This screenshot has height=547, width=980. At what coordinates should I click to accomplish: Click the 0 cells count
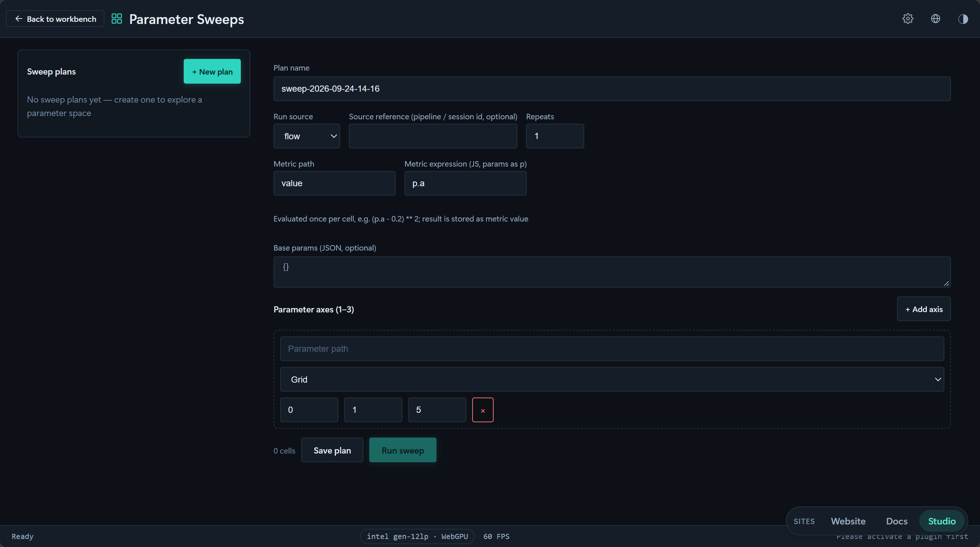(x=284, y=450)
